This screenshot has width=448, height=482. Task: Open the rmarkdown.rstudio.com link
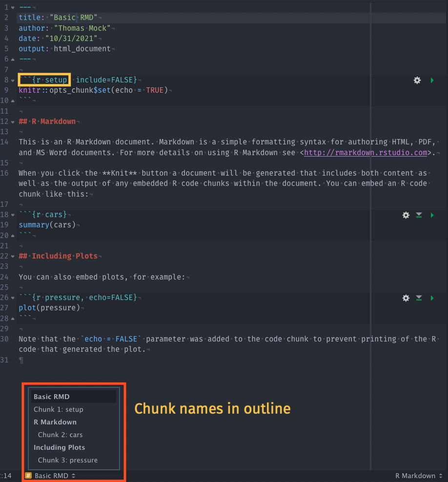366,153
